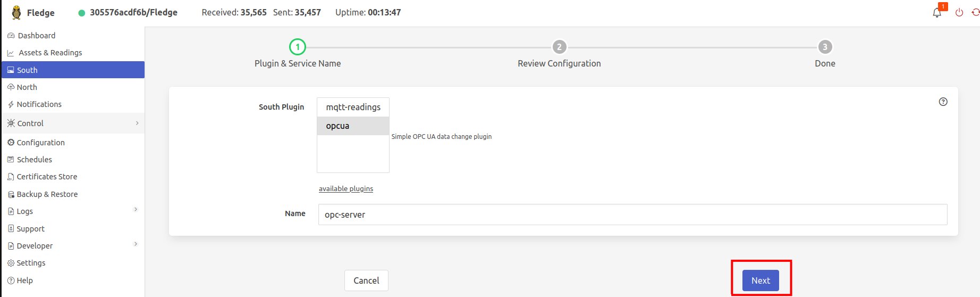980x297 pixels.
Task: Click the Next button
Action: pyautogui.click(x=760, y=280)
